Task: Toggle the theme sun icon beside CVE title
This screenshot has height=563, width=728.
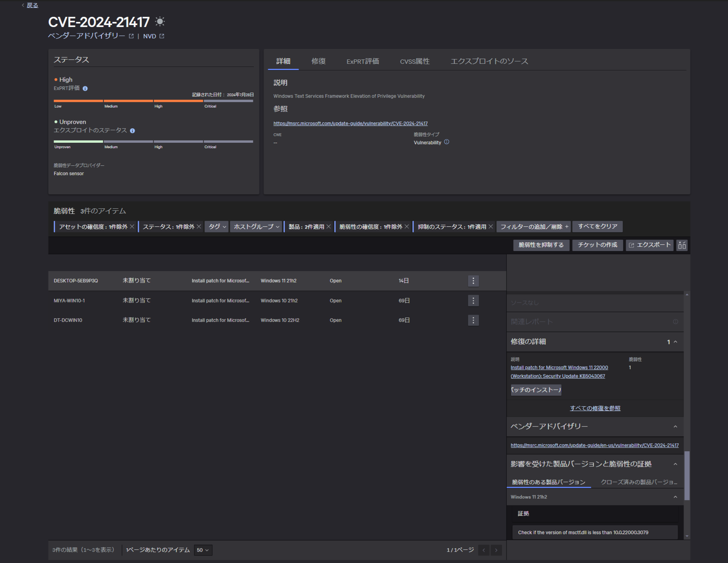Action: tap(160, 22)
